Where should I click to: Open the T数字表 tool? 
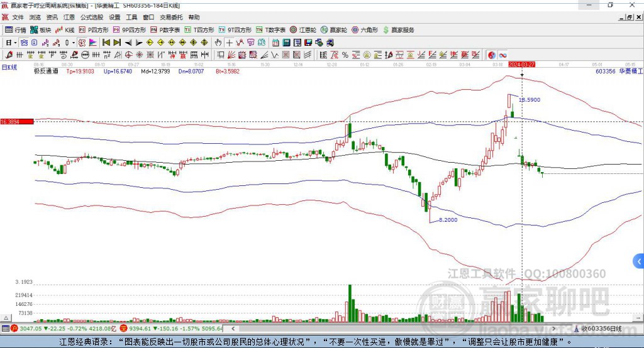point(270,30)
